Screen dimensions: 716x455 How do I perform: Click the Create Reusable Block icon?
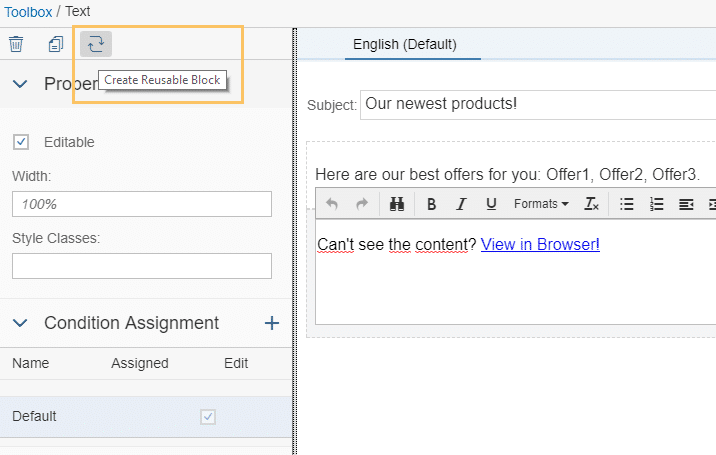(96, 43)
